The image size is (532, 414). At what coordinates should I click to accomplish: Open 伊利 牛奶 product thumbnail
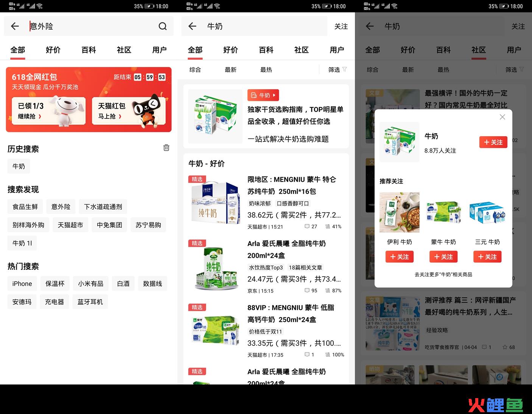(x=400, y=212)
